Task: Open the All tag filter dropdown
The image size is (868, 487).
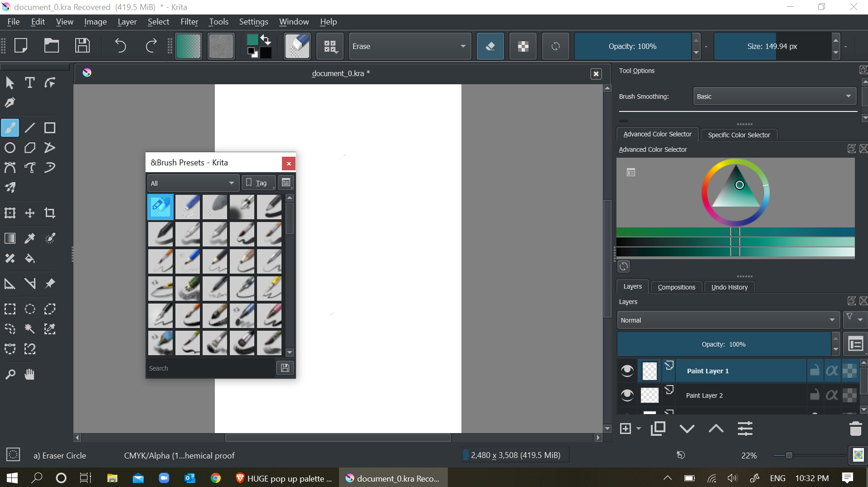Action: click(193, 183)
